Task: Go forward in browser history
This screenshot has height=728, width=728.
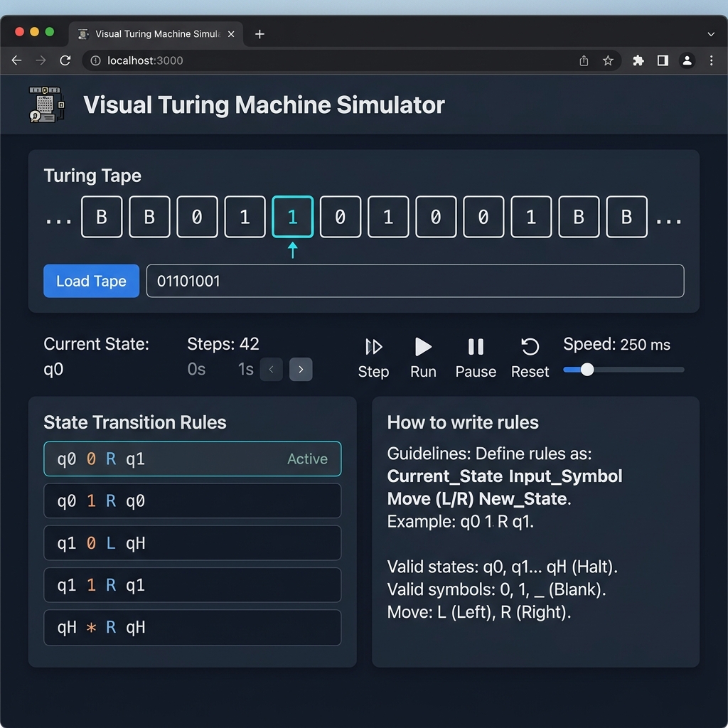Action: pos(41,60)
